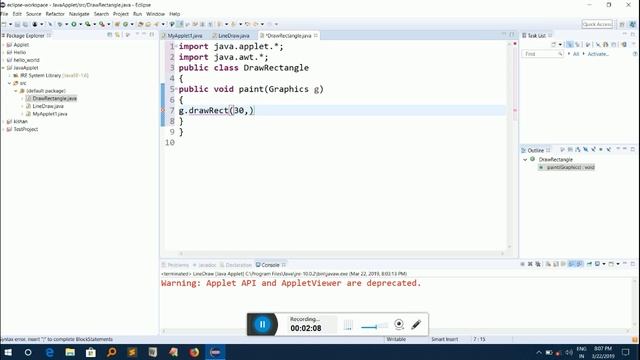
Task: Open Firefox from the taskbar
Action: pyautogui.click(x=194, y=352)
